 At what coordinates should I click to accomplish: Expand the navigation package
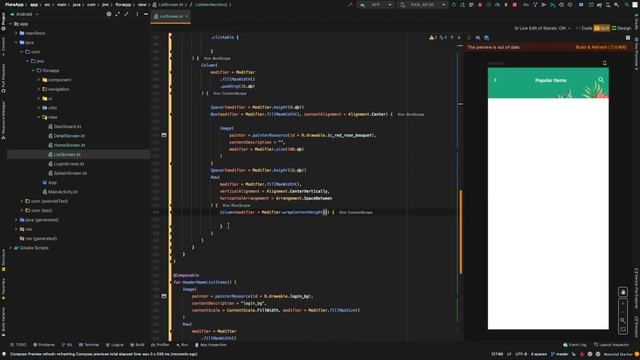(x=39, y=89)
